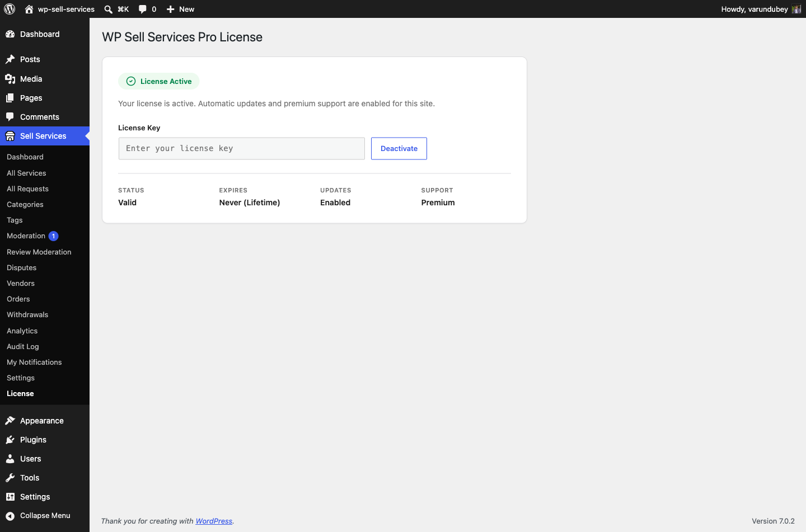Open the Posts menu
This screenshot has width=806, height=532.
pos(45,59)
